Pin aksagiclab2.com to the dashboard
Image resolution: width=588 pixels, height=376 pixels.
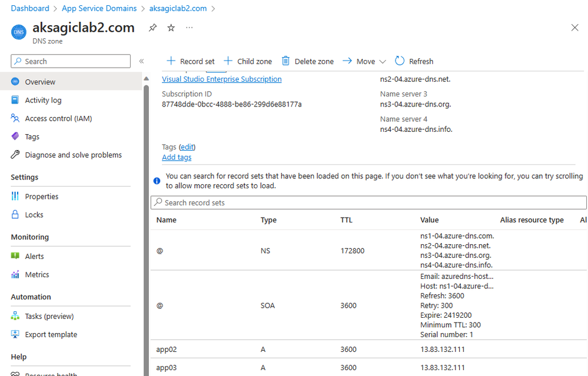152,28
